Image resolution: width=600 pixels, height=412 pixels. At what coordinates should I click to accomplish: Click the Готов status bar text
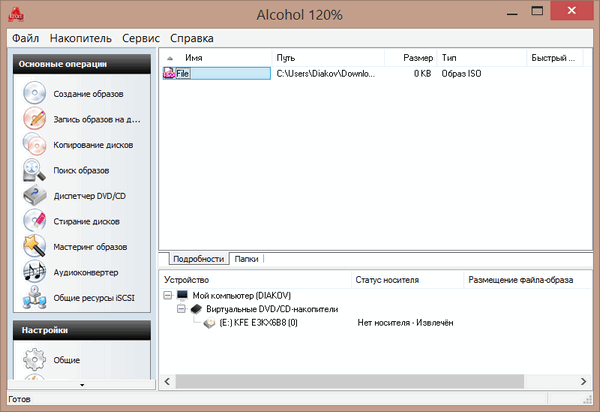(x=19, y=399)
